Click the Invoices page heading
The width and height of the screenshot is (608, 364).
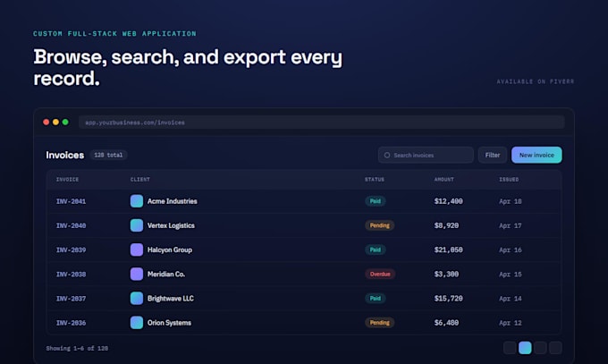(64, 155)
